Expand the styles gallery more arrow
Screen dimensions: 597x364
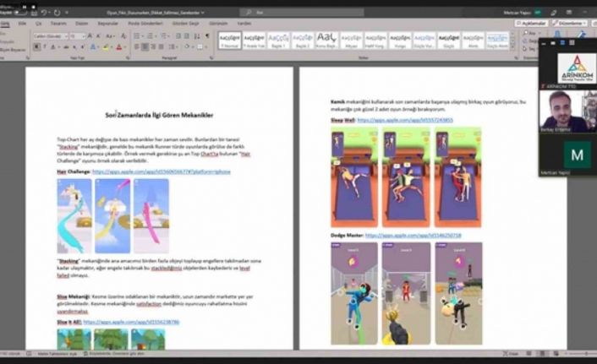click(512, 46)
